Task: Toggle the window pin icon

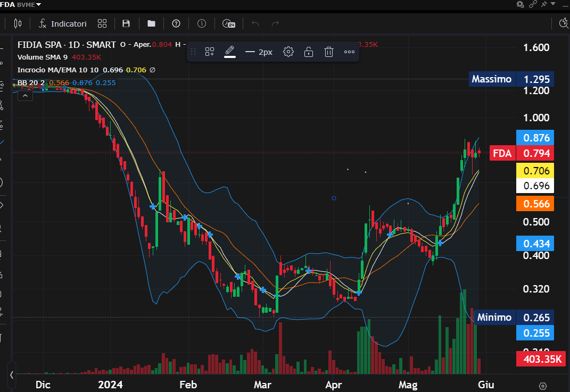Action: click(544, 4)
